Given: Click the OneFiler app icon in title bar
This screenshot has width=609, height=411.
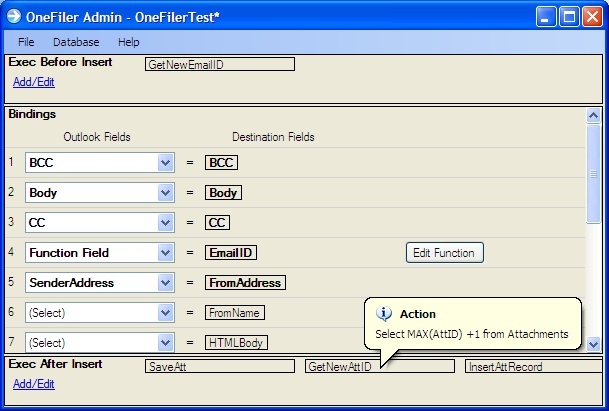Looking at the screenshot, I should [14, 16].
